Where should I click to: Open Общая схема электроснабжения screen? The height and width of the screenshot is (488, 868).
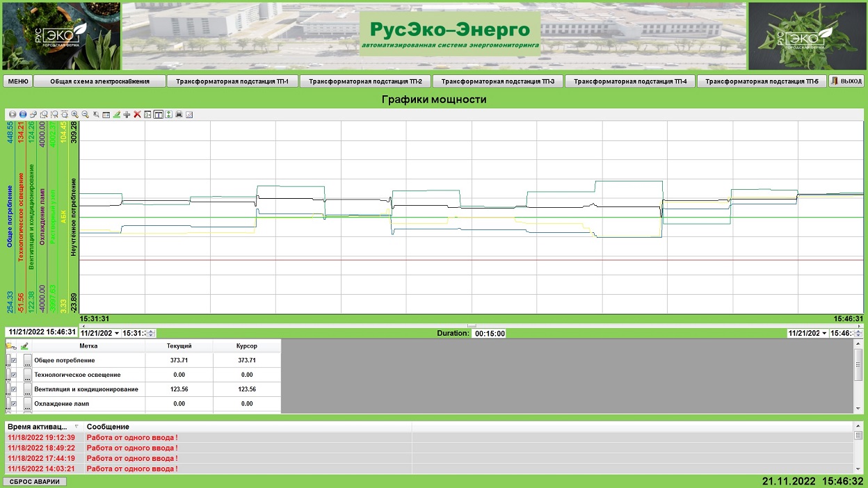[100, 81]
